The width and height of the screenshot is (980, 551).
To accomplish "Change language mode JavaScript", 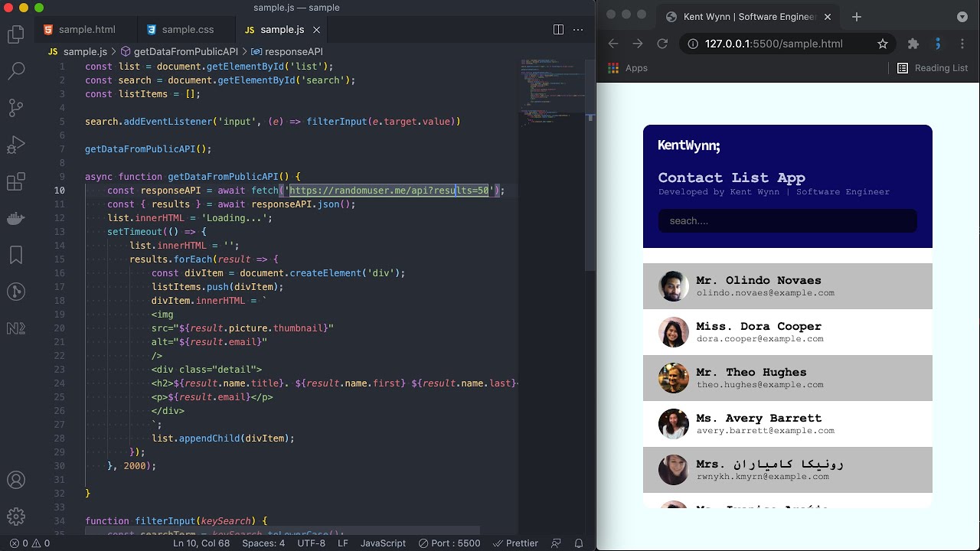I will pos(383,543).
